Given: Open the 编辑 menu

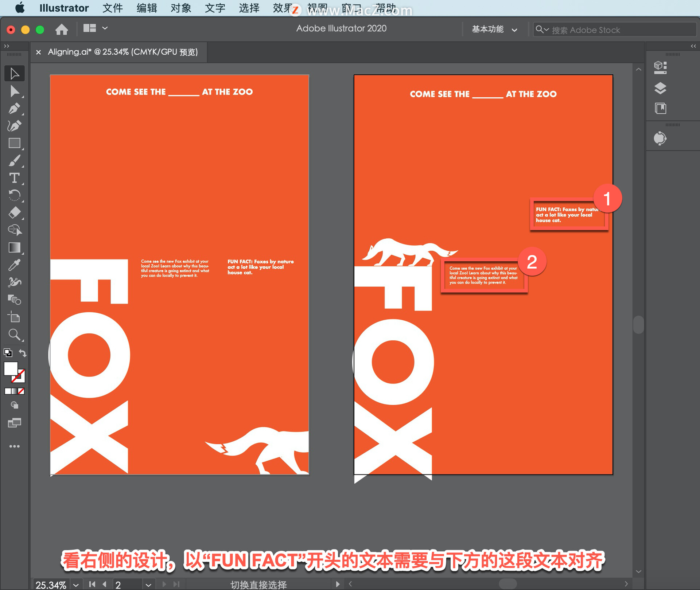Looking at the screenshot, I should coord(147,8).
